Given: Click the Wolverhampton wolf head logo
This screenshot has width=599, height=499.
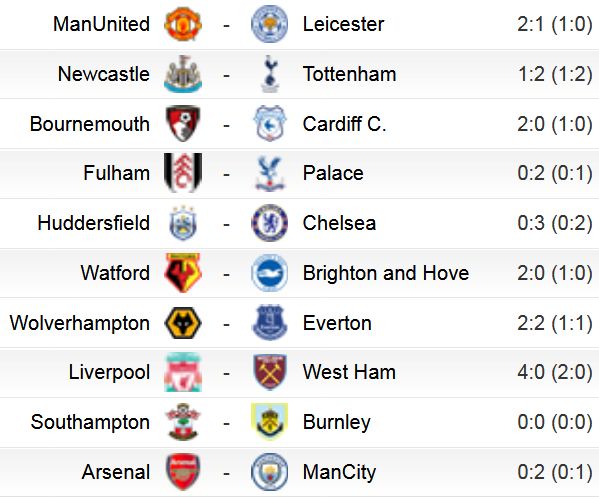Looking at the screenshot, I should pyautogui.click(x=183, y=323).
